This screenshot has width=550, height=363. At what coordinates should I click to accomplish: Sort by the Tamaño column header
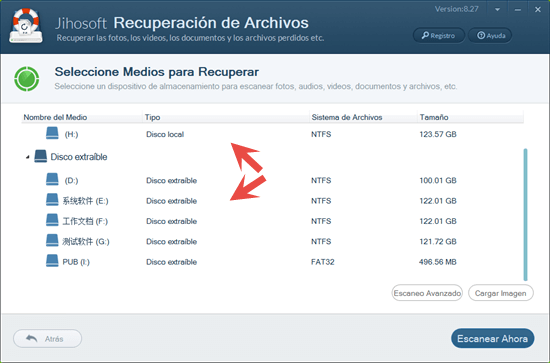470,117
